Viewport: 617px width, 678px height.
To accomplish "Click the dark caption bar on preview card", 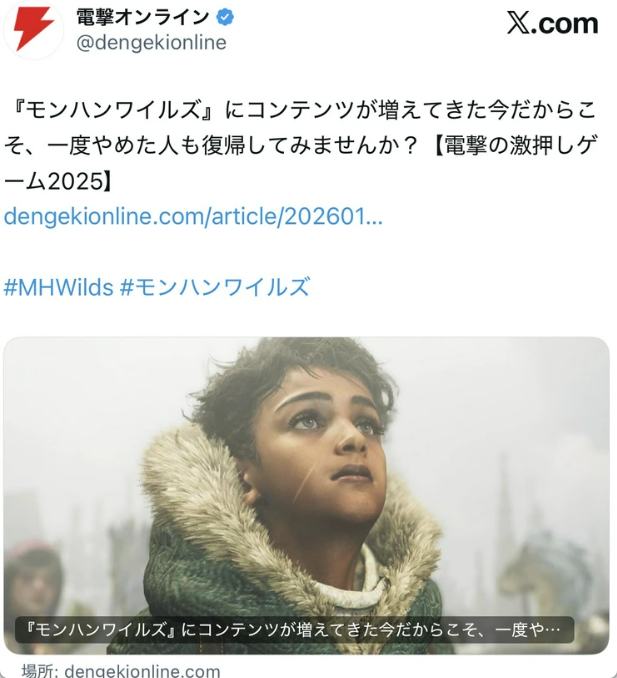I will click(294, 630).
